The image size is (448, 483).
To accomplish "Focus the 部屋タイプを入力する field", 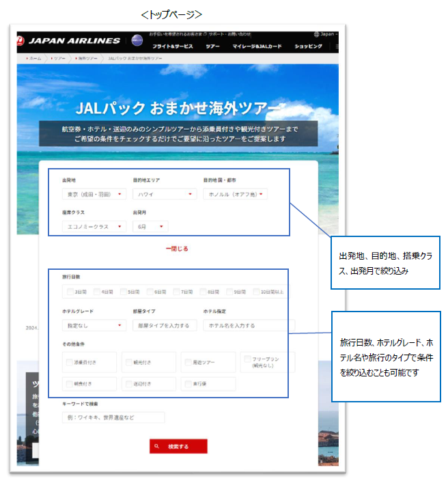I will pos(165,325).
